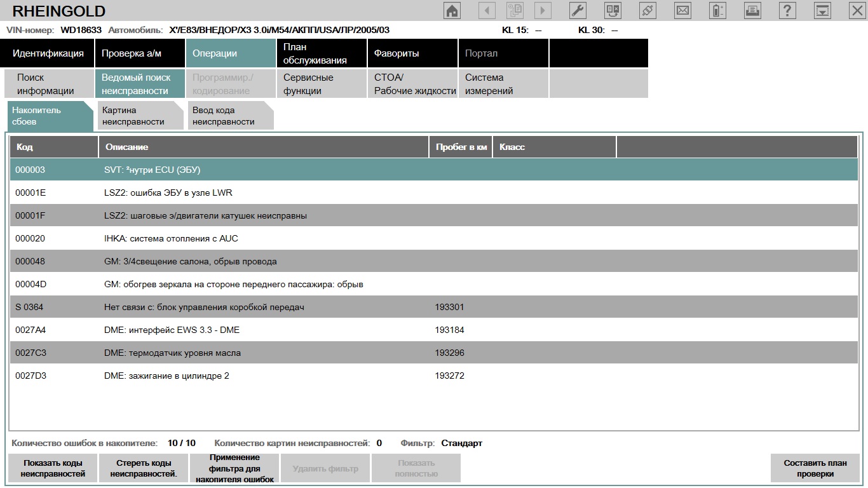The width and height of the screenshot is (868, 488).
Task: Select fault 0027C3 термодатчик уровня масла
Action: [x=434, y=353]
